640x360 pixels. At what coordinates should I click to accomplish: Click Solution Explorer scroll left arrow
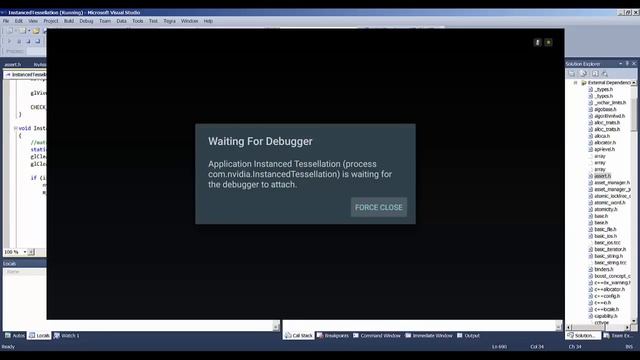coord(569,327)
